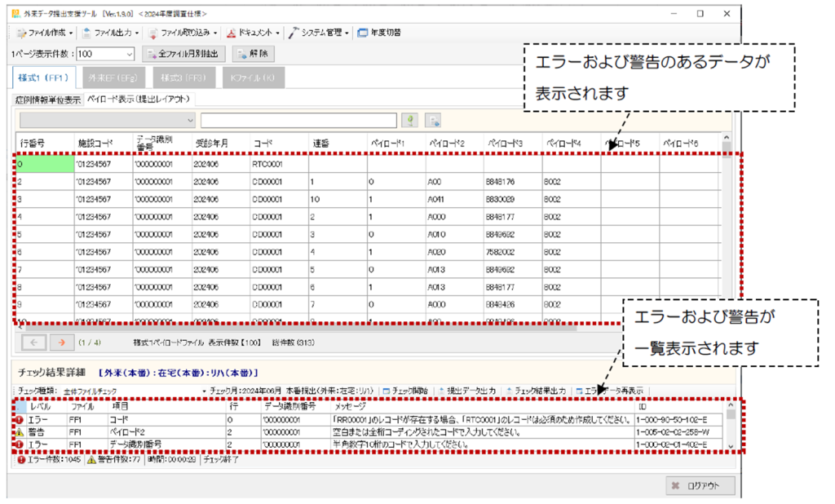Click the A041 payload cell
This screenshot has height=504, width=835.
(455, 199)
